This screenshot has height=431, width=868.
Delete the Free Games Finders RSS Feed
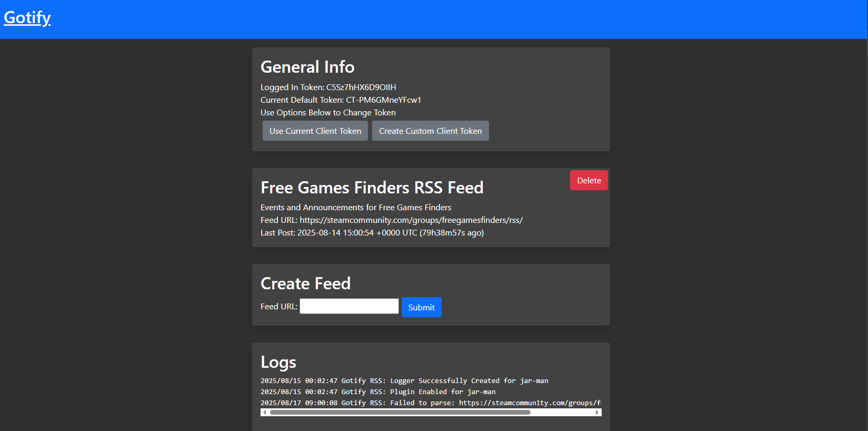tap(589, 180)
